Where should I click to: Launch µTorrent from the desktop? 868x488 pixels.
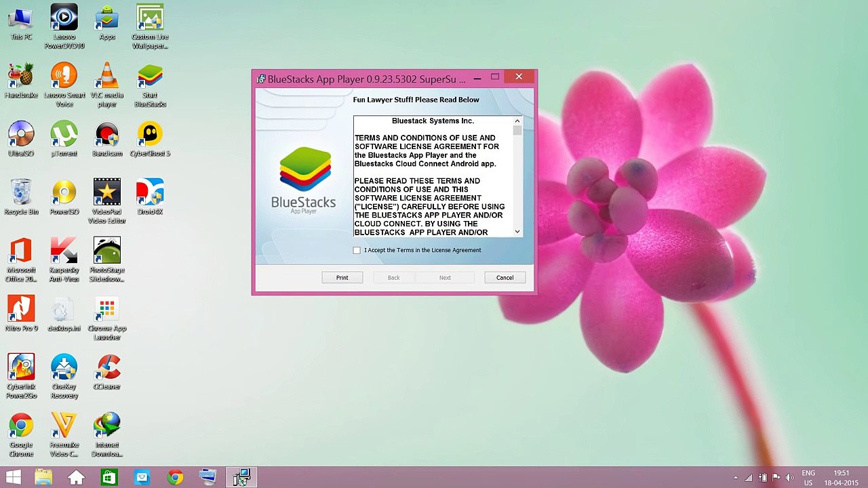point(64,140)
